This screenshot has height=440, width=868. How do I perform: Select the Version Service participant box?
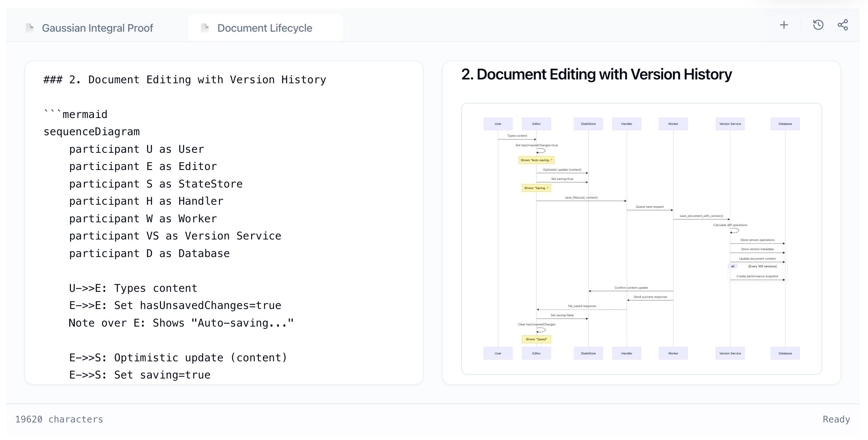pos(730,124)
